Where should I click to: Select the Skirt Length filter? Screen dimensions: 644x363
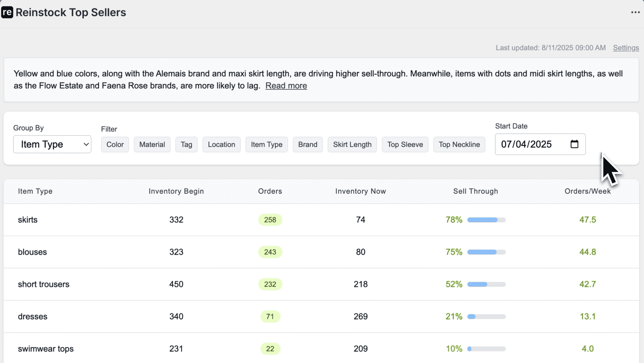point(352,145)
